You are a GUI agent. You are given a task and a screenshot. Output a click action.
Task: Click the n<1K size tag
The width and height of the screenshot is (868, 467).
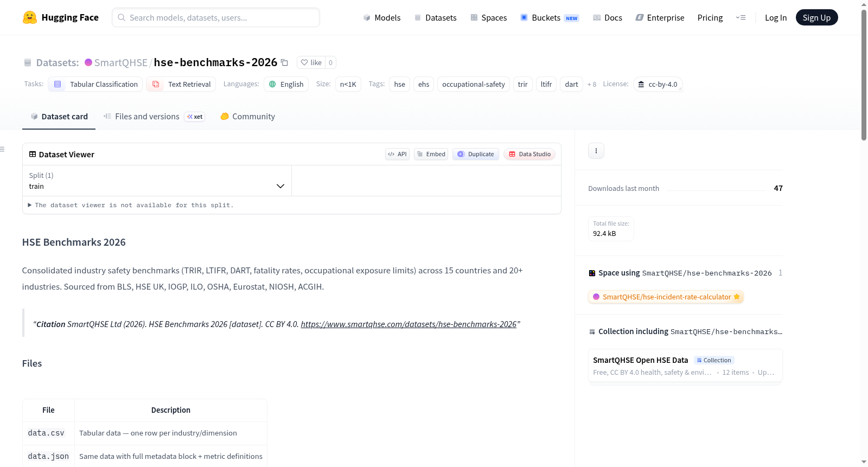tap(348, 84)
